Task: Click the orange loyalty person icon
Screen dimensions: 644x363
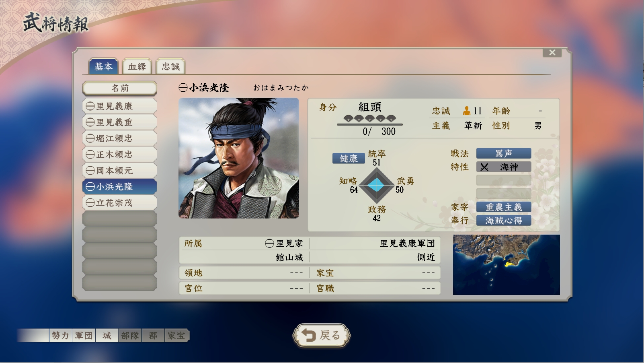Action: (x=467, y=111)
